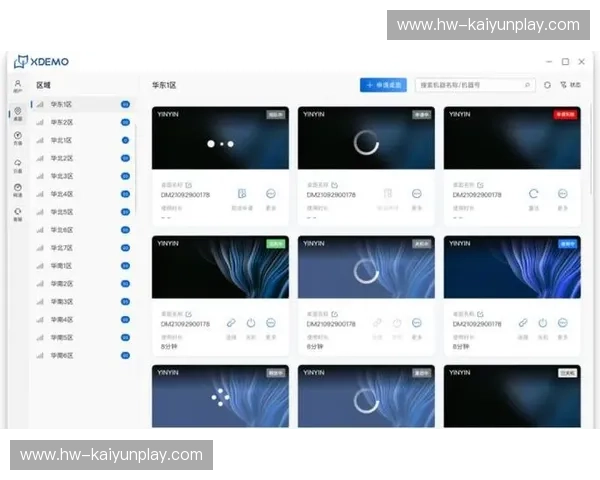Click the XDEMO logo
Image resolution: width=600 pixels, height=480 pixels.
pos(41,61)
